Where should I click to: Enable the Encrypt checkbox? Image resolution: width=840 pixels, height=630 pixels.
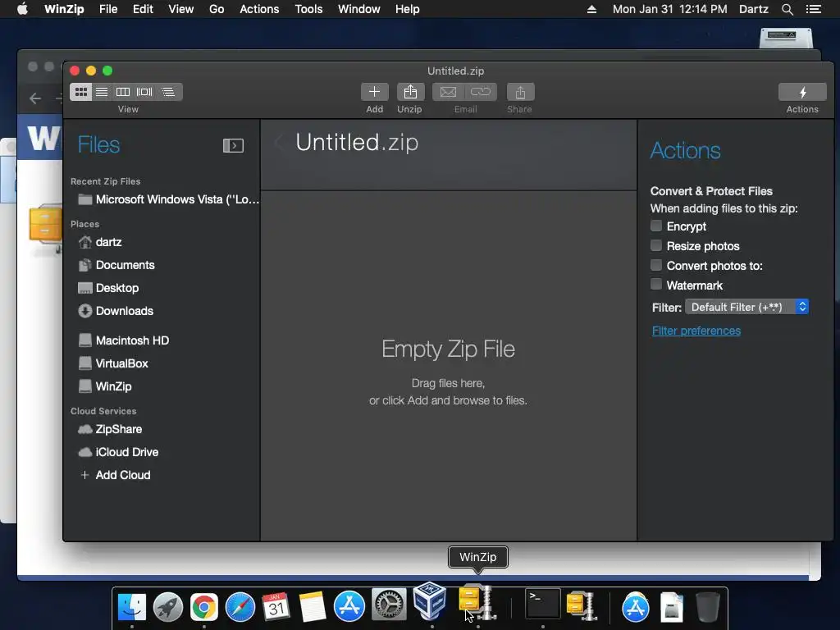(656, 226)
